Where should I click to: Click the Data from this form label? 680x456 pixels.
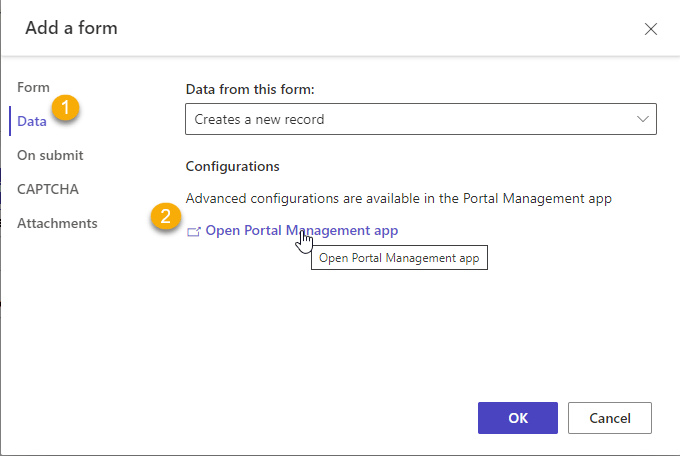(x=250, y=89)
